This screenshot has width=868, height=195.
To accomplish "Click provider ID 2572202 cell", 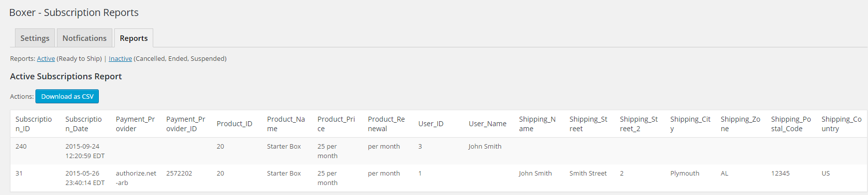I will coord(179,173).
